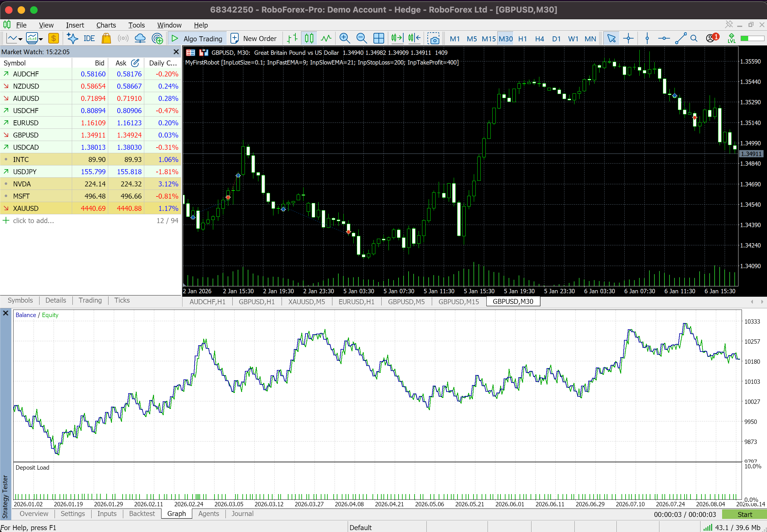Open the chart type dropdown arrow

click(20, 39)
